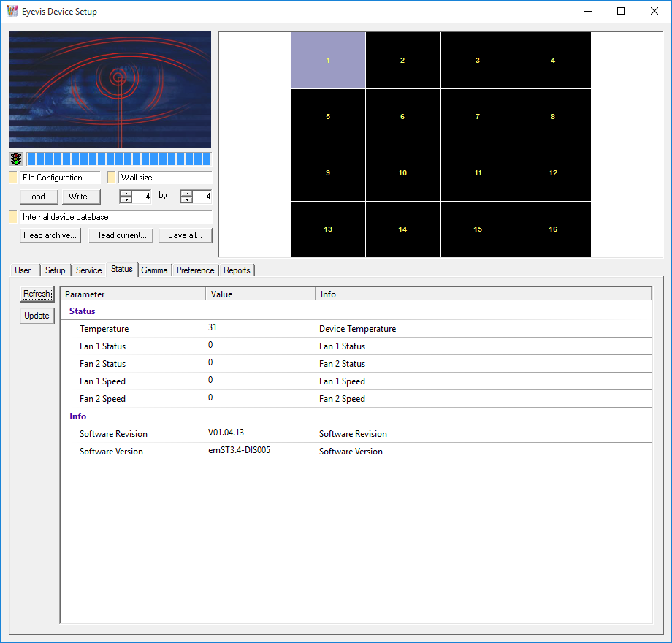Select wall display tile 10

coord(403,173)
